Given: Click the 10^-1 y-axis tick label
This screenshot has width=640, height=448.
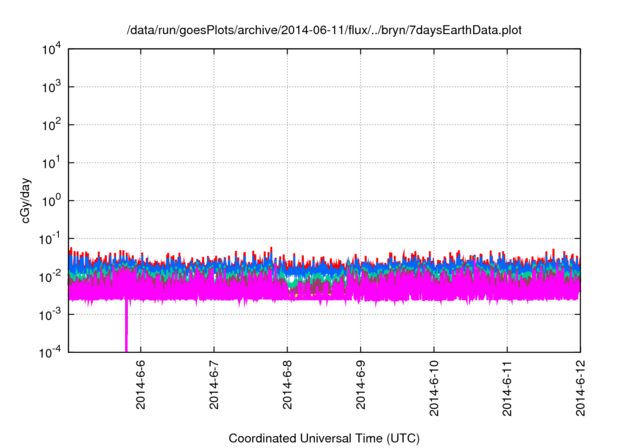Looking at the screenshot, I should coord(49,238).
